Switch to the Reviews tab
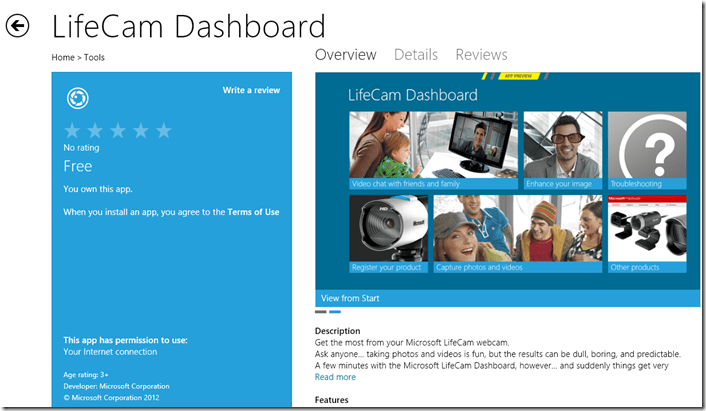The image size is (706, 411). [x=481, y=55]
